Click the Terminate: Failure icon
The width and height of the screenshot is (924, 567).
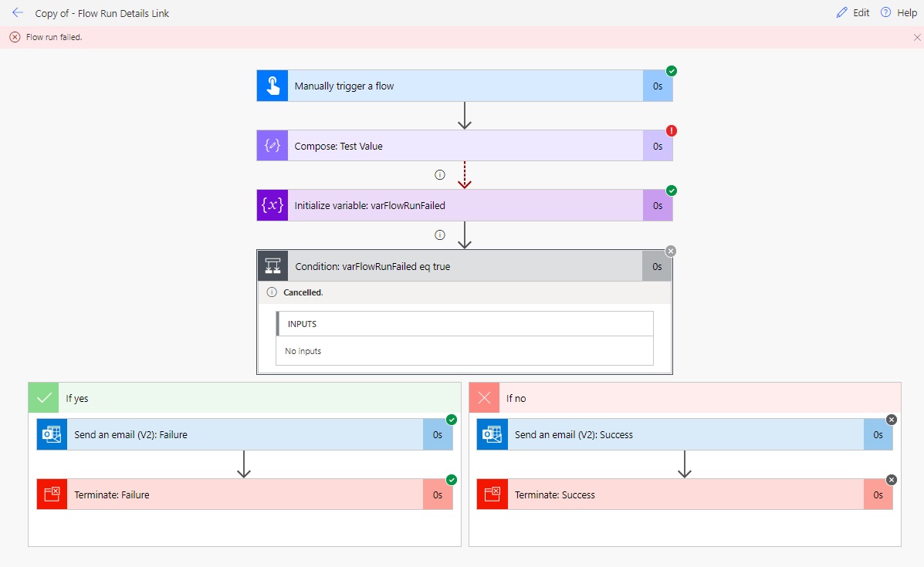click(52, 494)
